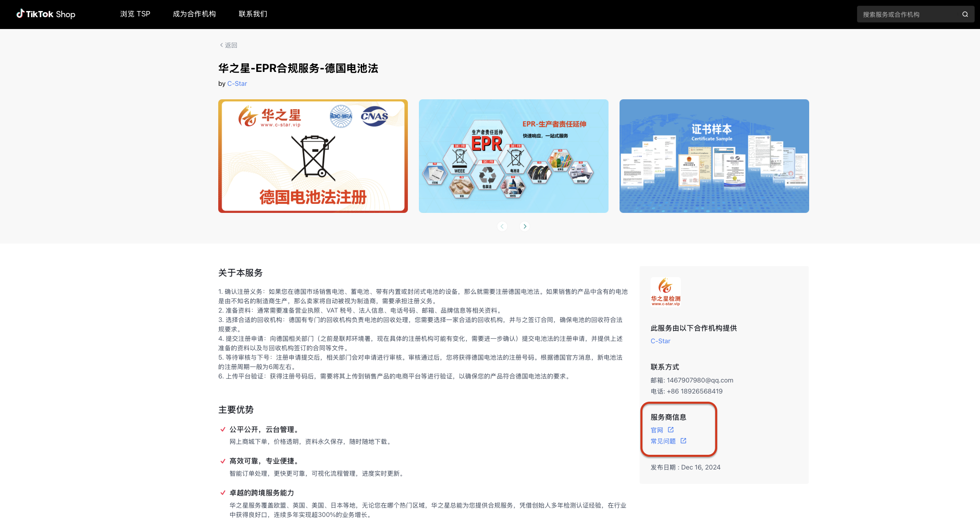980x521 pixels.
Task: Click the search magnifier icon
Action: pos(965,14)
